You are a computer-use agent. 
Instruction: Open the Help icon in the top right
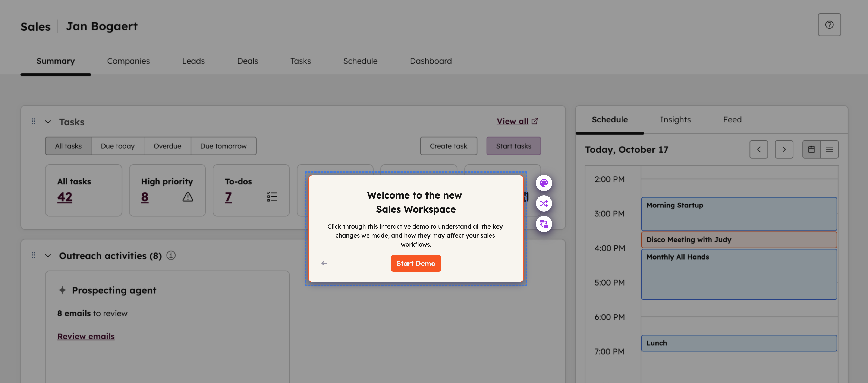(829, 24)
